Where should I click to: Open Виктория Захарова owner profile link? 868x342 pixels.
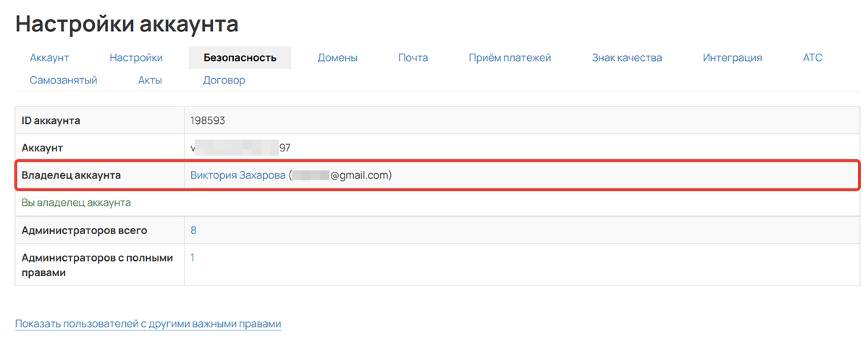coord(237,175)
